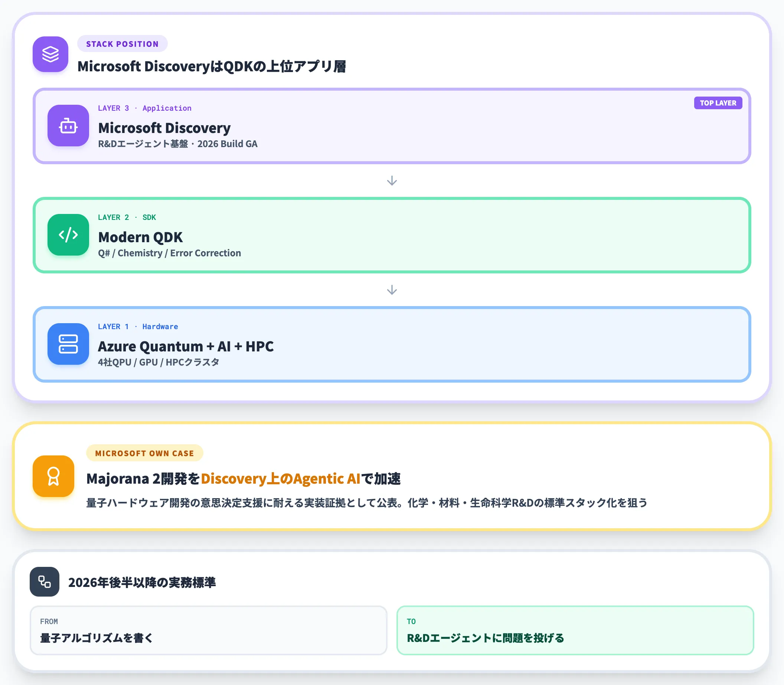Click heading 2026年後半以降の実務標準
The height and width of the screenshot is (685, 784).
pyautogui.click(x=142, y=582)
